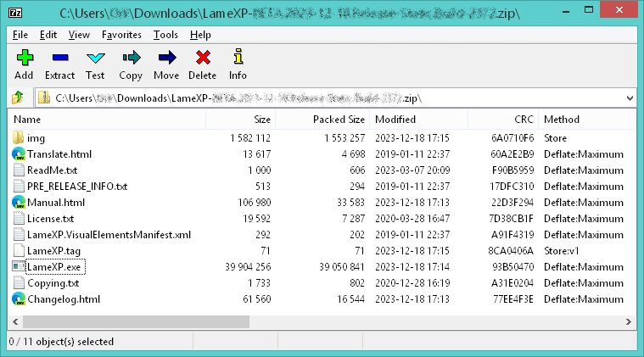This screenshot has height=357, width=644.
Task: Select the Changelog.html file name
Action: click(x=64, y=299)
